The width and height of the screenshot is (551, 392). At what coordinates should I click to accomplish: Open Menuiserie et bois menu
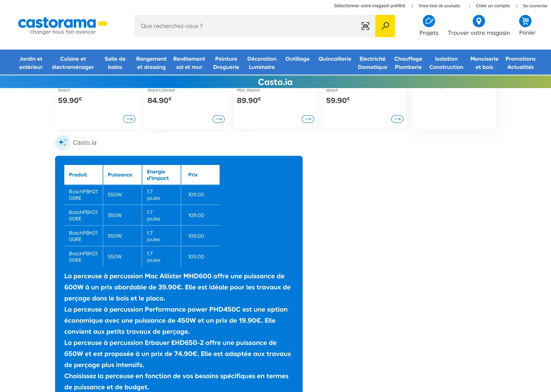484,63
